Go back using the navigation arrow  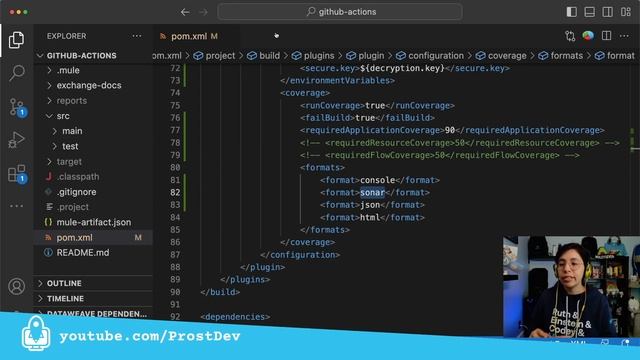point(185,12)
